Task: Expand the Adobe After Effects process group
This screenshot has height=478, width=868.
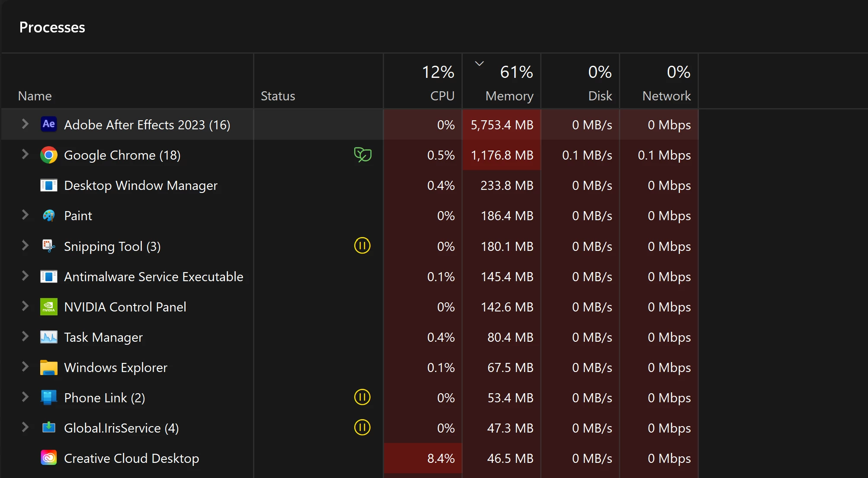Action: point(25,124)
